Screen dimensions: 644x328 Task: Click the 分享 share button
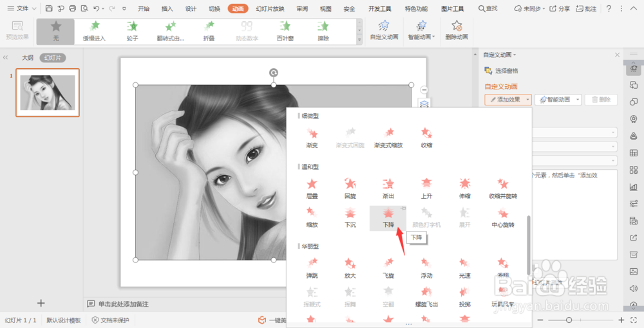[560, 8]
